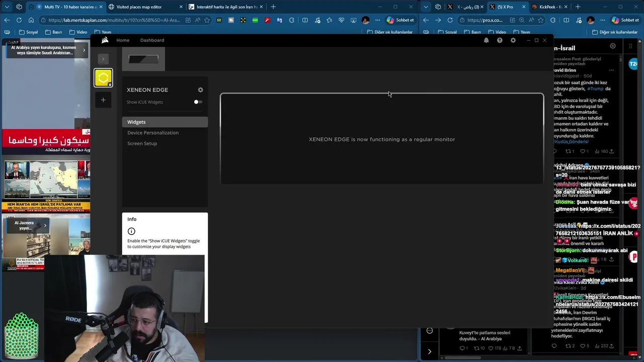Click the #Kudüs_Gönderisi hashtag link
The height and width of the screenshot is (362, 644).
pos(571,142)
